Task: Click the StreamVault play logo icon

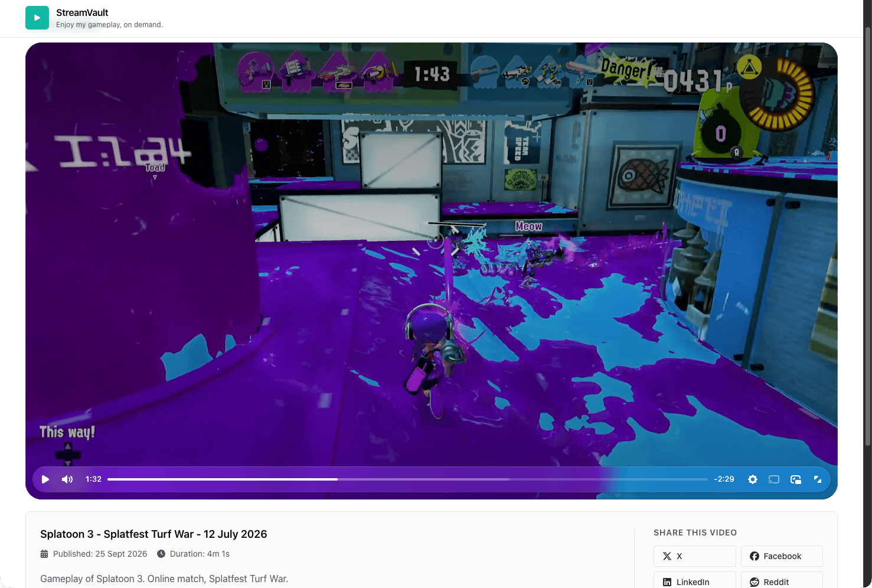Action: pyautogui.click(x=37, y=18)
